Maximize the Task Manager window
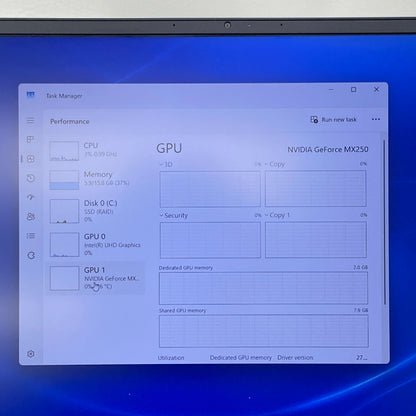Image resolution: width=416 pixels, height=416 pixels. [x=353, y=89]
